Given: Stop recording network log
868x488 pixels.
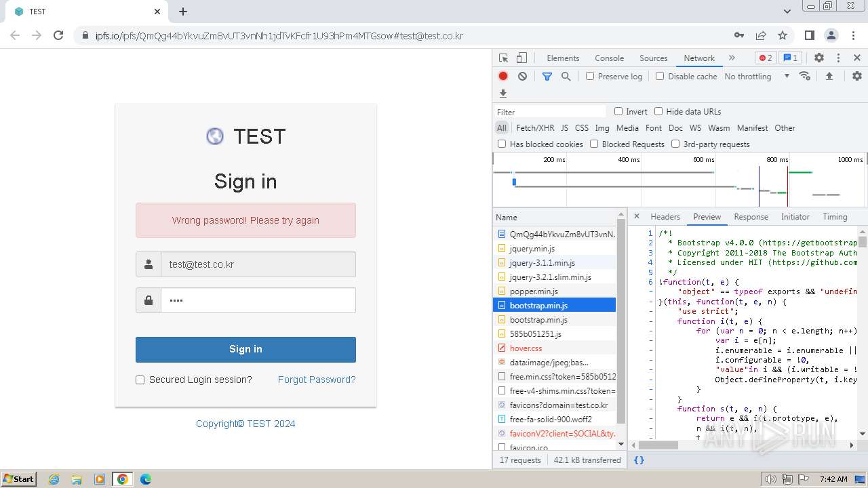Looking at the screenshot, I should (503, 77).
